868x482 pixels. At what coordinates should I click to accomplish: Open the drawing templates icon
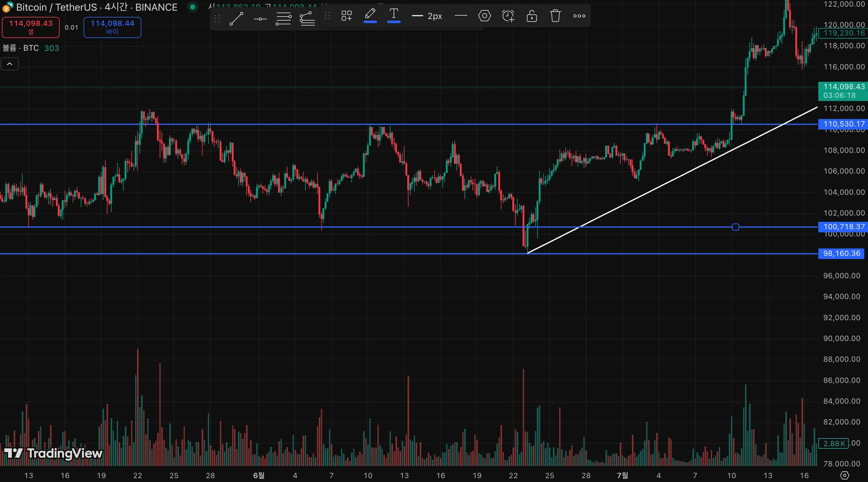click(347, 16)
